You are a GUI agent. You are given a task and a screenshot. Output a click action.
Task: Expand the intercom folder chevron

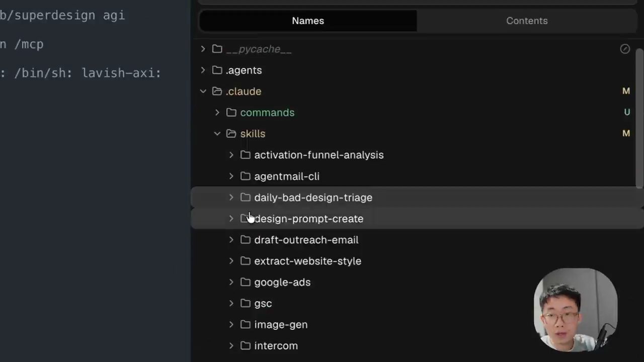point(231,345)
